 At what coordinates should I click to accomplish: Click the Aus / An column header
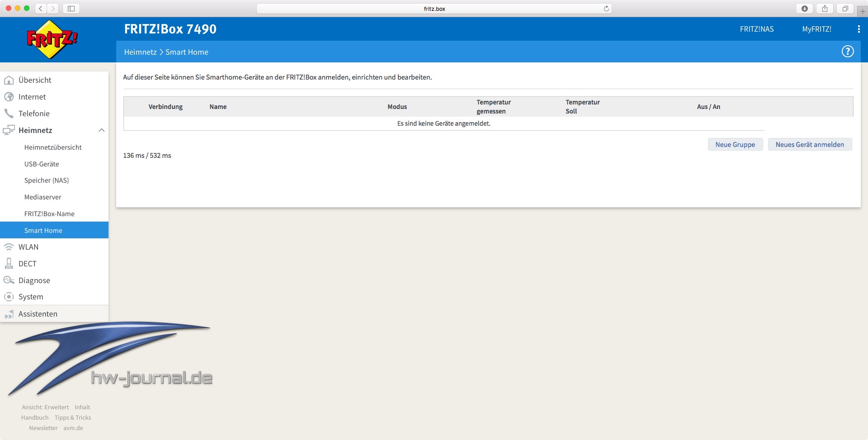[708, 107]
